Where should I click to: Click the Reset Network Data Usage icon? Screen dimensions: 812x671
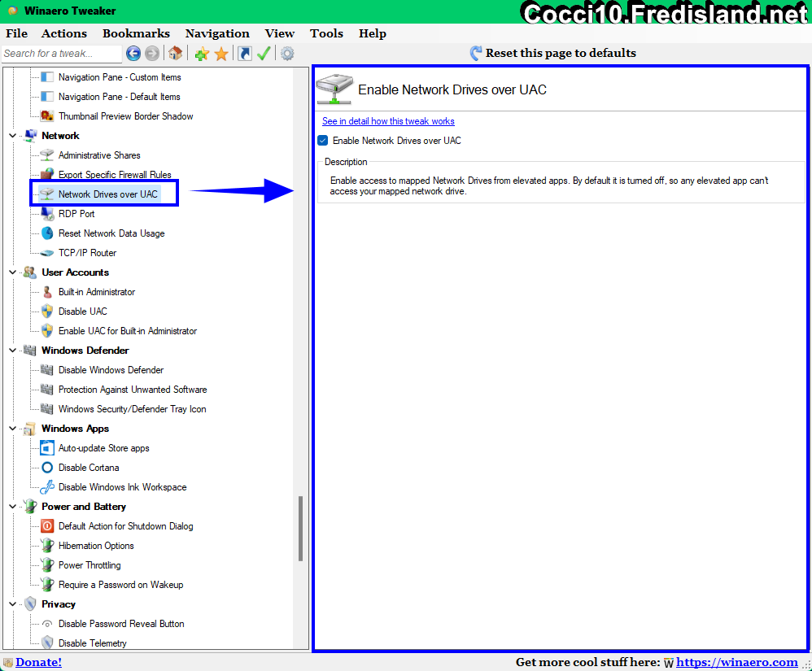47,233
